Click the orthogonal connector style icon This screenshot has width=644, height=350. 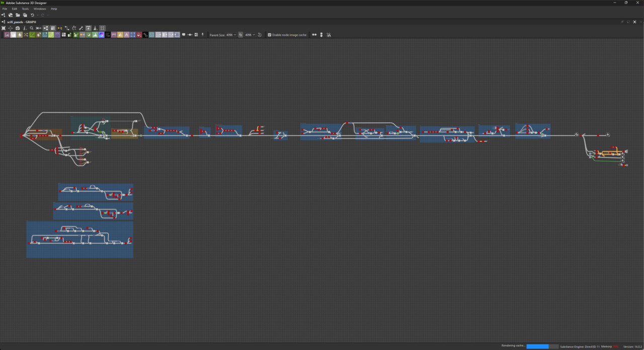click(67, 28)
